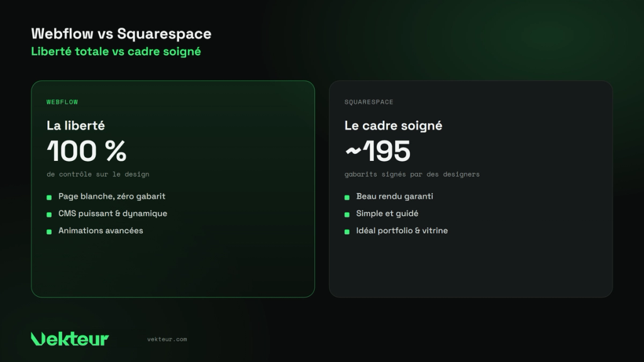The height and width of the screenshot is (362, 644).
Task: Click 'Simple et guidé' bullet text
Action: tap(387, 214)
